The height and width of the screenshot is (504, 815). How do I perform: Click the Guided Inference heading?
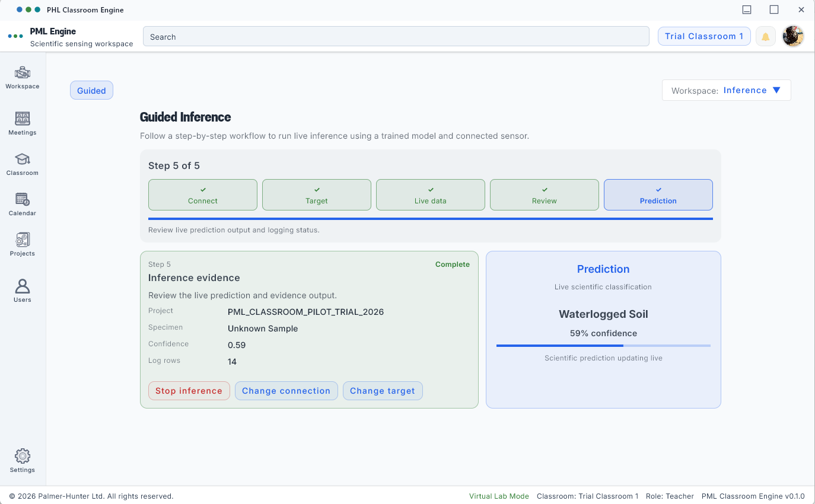point(186,117)
